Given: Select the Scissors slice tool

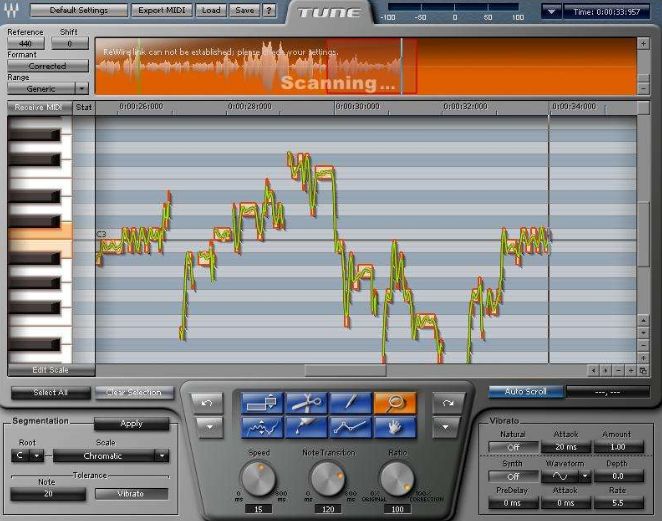Looking at the screenshot, I should click(x=307, y=403).
